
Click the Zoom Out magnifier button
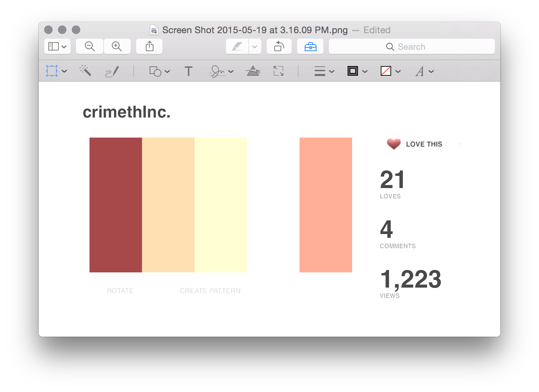point(89,46)
